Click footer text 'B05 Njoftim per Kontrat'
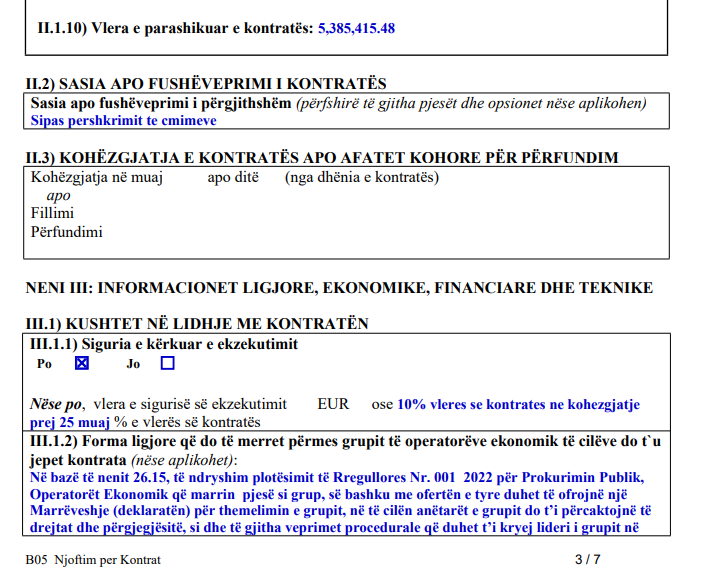The width and height of the screenshot is (706, 567). 93,559
